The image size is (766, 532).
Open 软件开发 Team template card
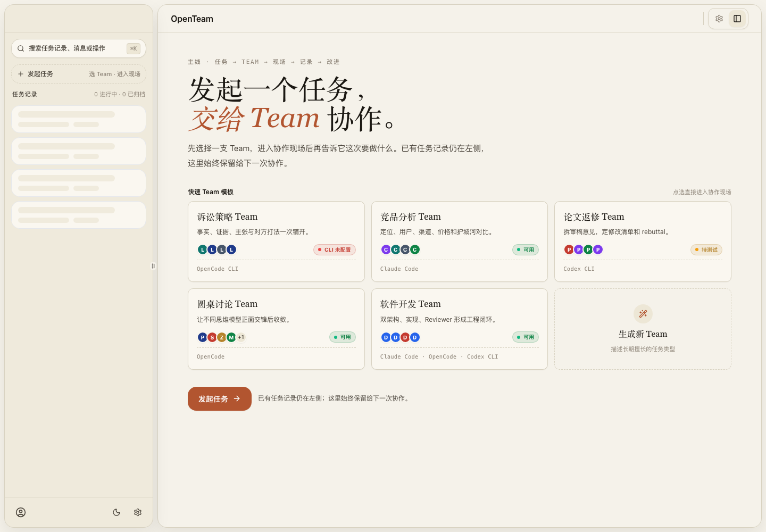click(x=460, y=329)
